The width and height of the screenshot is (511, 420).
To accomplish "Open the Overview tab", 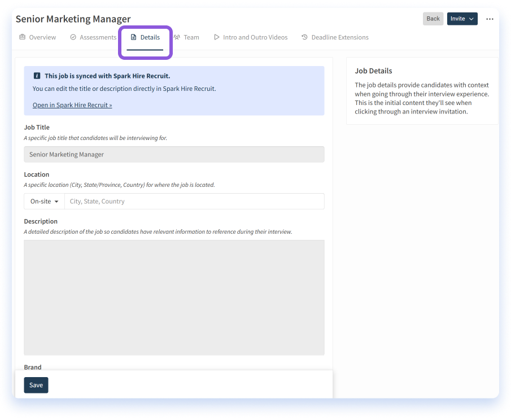I will [x=37, y=37].
